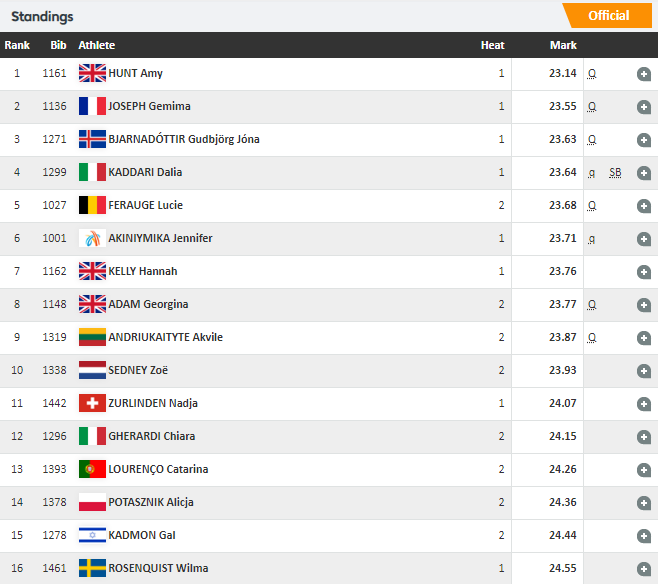Click plus icon beside KADDARI Dalia
This screenshot has width=658, height=584.
(x=643, y=173)
